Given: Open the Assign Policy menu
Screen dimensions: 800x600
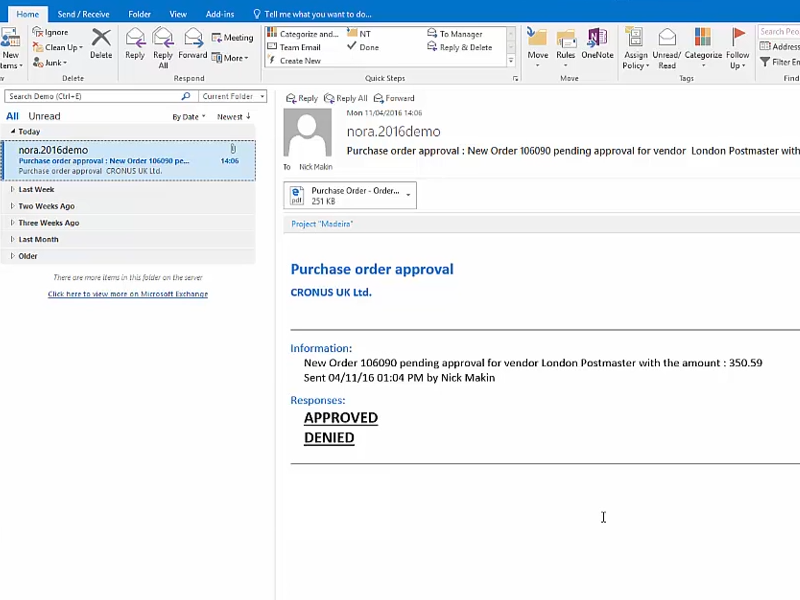Looking at the screenshot, I should click(636, 47).
